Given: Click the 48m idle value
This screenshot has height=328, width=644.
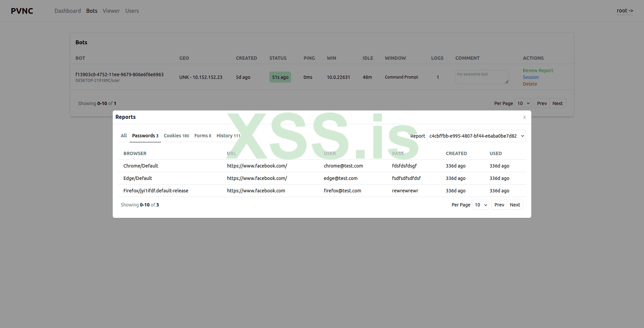Looking at the screenshot, I should coord(367,77).
